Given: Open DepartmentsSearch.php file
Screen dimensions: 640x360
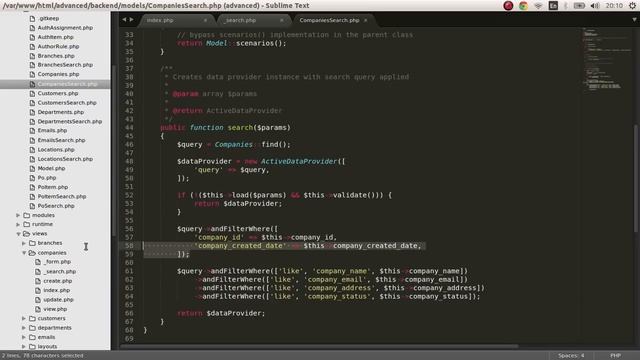Looking at the screenshot, I should pyautogui.click(x=70, y=122).
